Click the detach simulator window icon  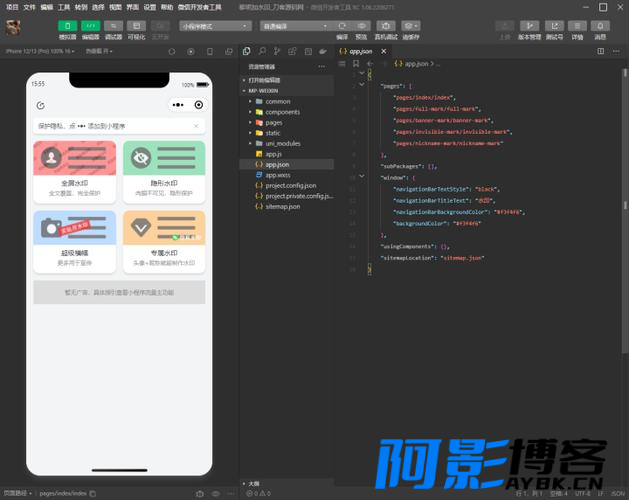(x=229, y=51)
